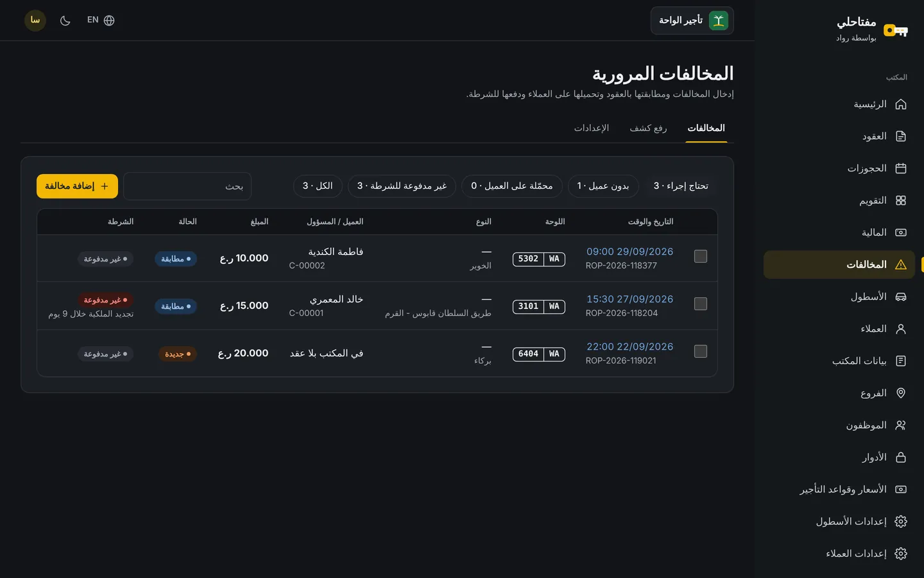This screenshot has width=924, height=578.
Task: Open إعدادات الأسطول gear icon
Action: click(x=901, y=521)
